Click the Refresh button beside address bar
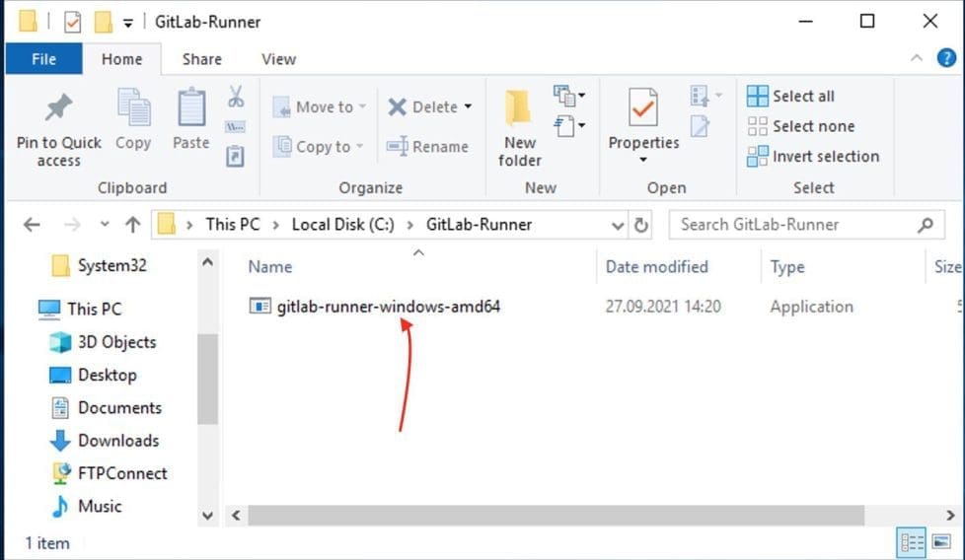Screen dimensions: 965x560 click(x=641, y=225)
